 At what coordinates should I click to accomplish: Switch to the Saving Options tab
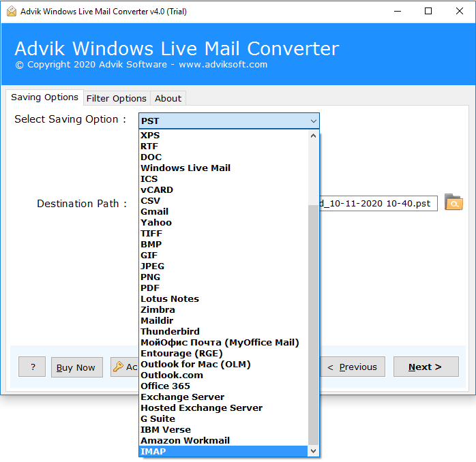click(x=44, y=97)
